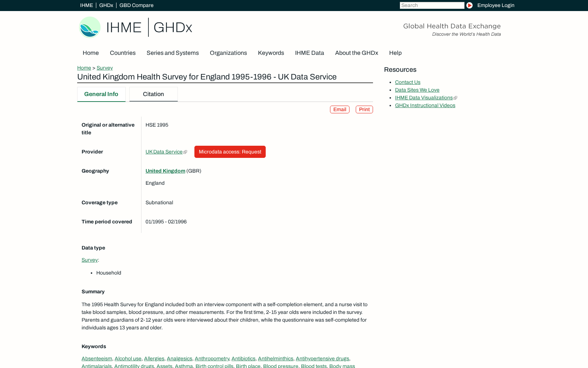
Task: Click external-link icon beside UK Data Service
Action: coord(185,152)
